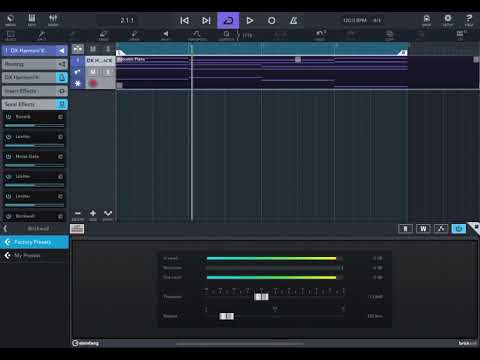This screenshot has width=480, height=360.
Task: Undo the last action
Action: point(320,35)
